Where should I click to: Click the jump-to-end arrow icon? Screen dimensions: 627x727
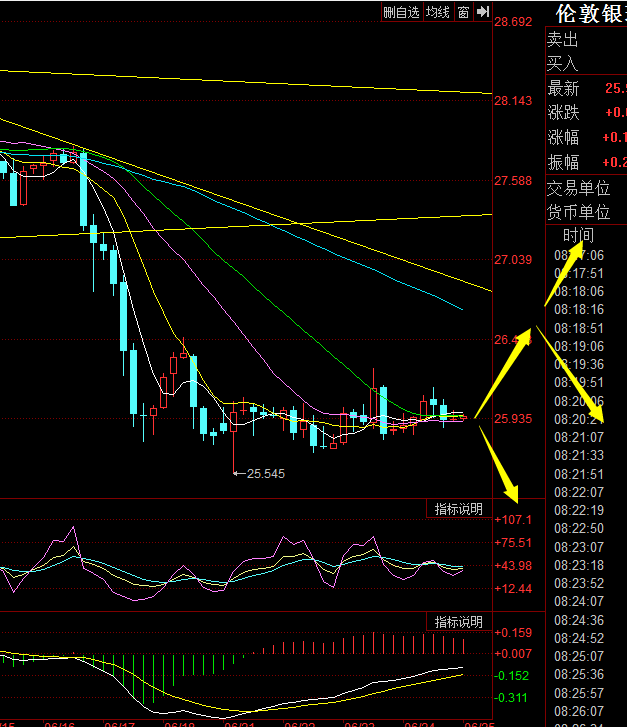pos(483,12)
